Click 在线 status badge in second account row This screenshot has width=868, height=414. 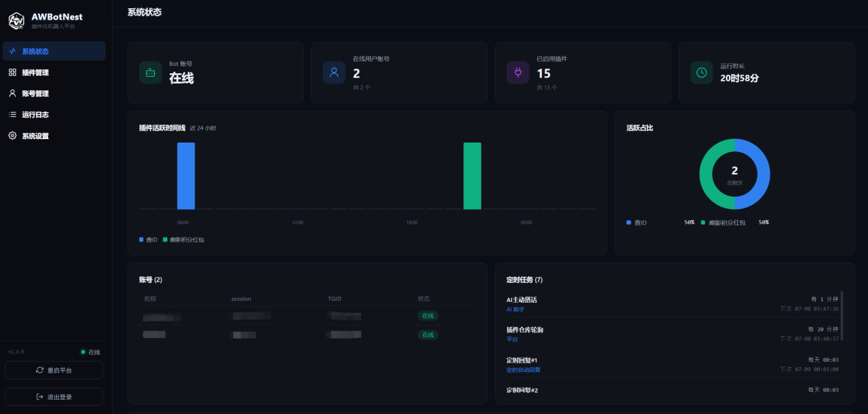pos(428,335)
